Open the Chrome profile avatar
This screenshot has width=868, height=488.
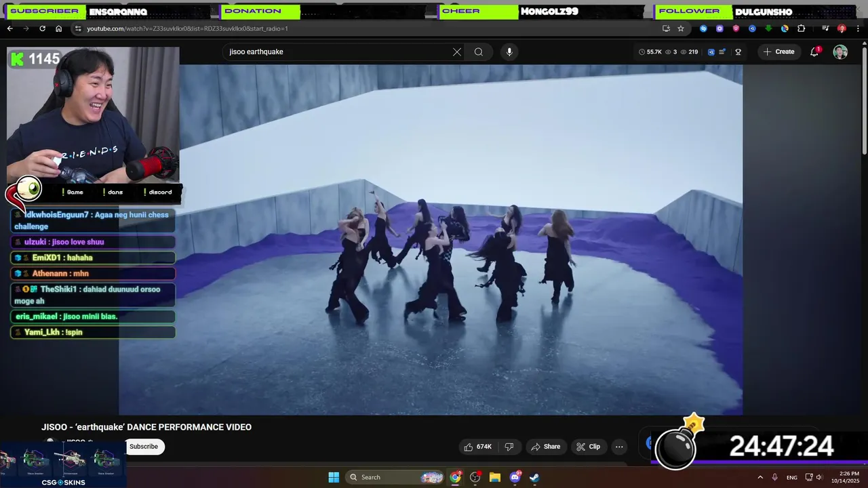[x=842, y=28]
